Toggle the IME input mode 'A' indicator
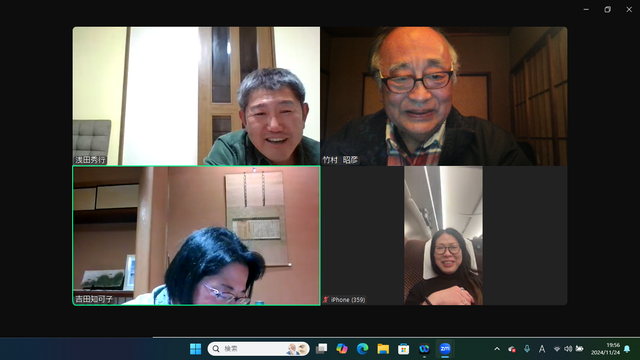The image size is (640, 360). point(542,349)
